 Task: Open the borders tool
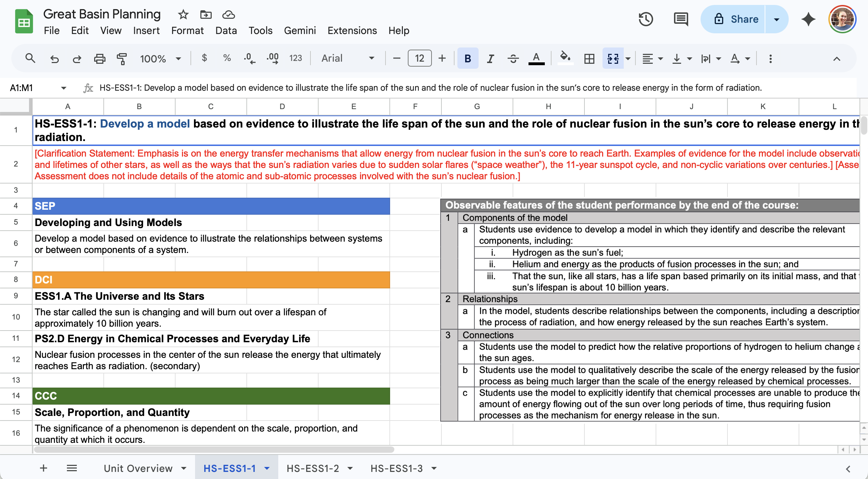point(589,58)
